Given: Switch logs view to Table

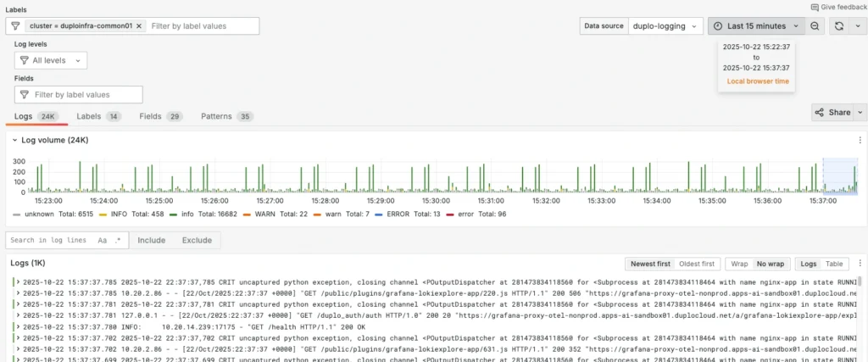Looking at the screenshot, I should coord(835,264).
